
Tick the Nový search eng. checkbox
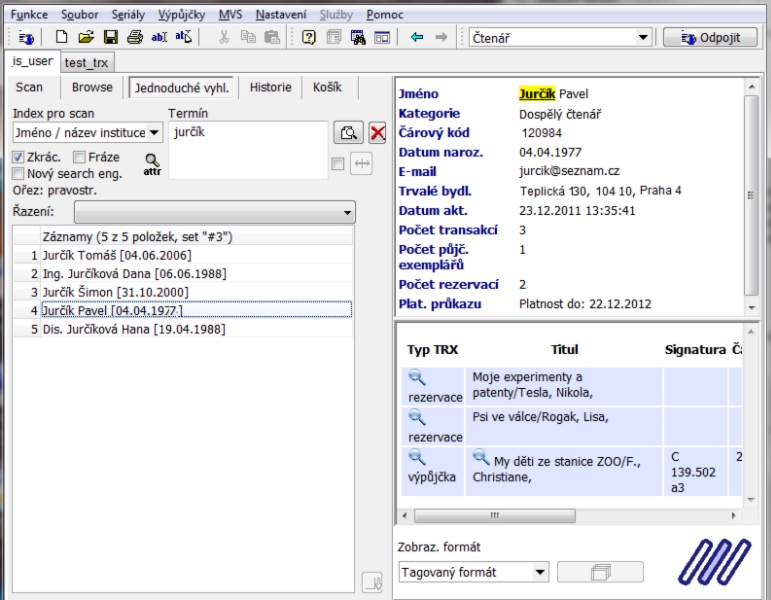tap(19, 173)
